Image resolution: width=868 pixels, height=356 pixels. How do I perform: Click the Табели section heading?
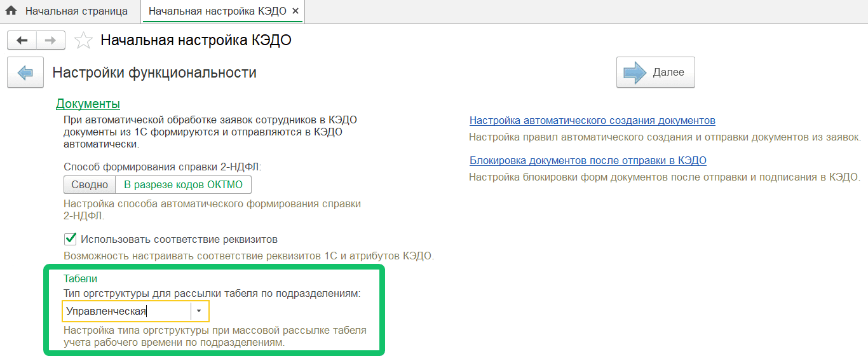(x=80, y=278)
